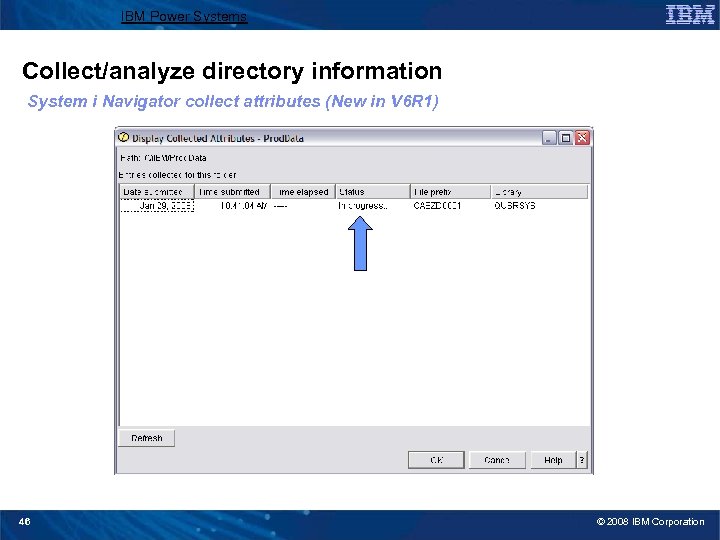Select the 10:41:04 AM time cell
This screenshot has height=540, width=720.
(232, 206)
